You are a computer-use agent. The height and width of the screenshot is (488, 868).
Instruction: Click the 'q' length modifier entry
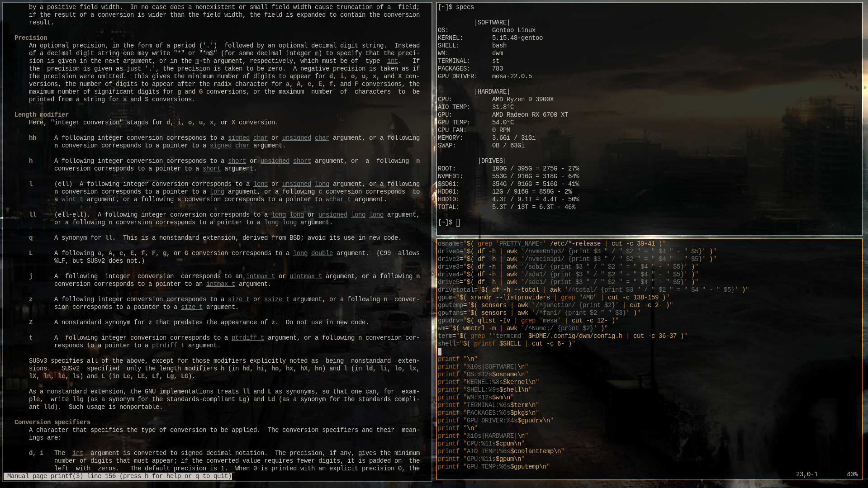coord(31,238)
